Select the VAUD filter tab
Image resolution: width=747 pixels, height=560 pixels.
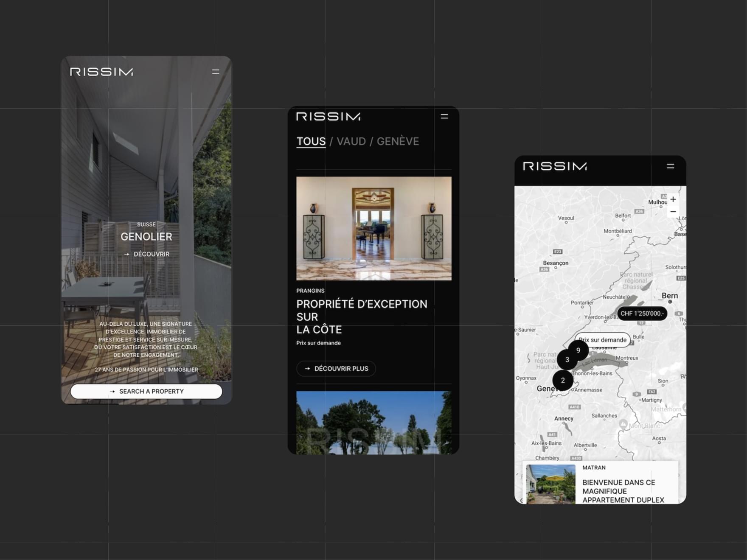pyautogui.click(x=351, y=141)
